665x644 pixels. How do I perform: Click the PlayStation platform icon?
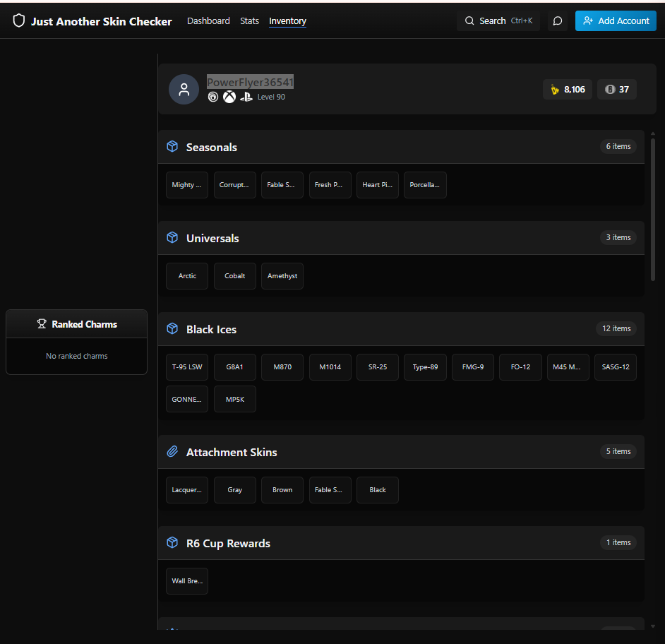(x=246, y=97)
